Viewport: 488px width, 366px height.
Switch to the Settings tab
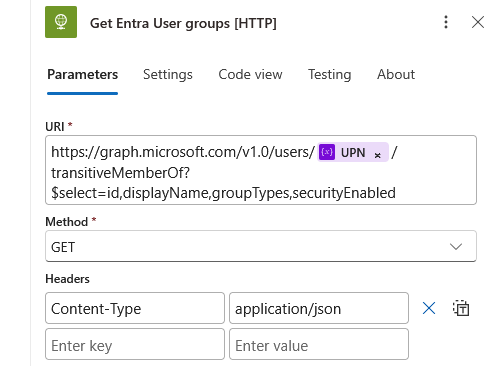(168, 74)
